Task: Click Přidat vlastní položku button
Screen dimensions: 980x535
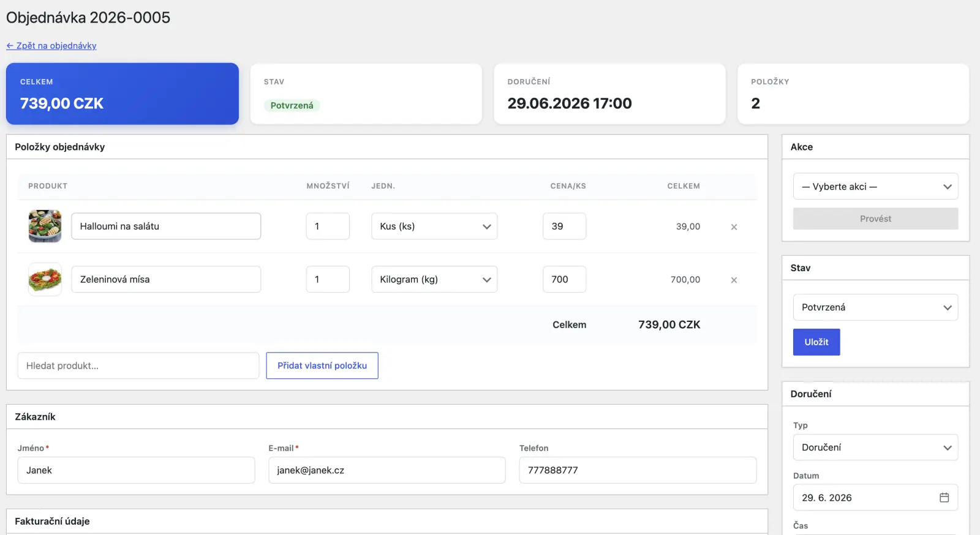Action: coord(322,365)
